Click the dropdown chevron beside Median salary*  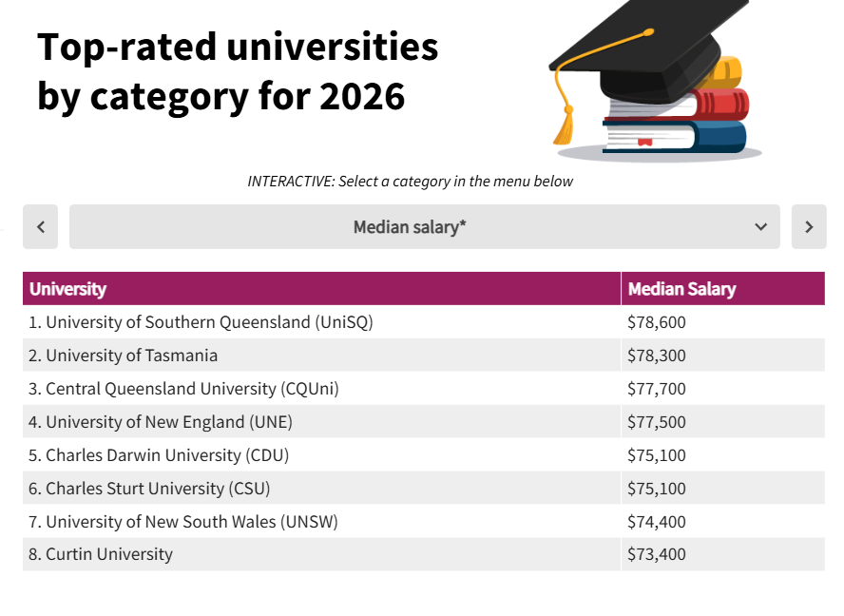[x=760, y=227]
